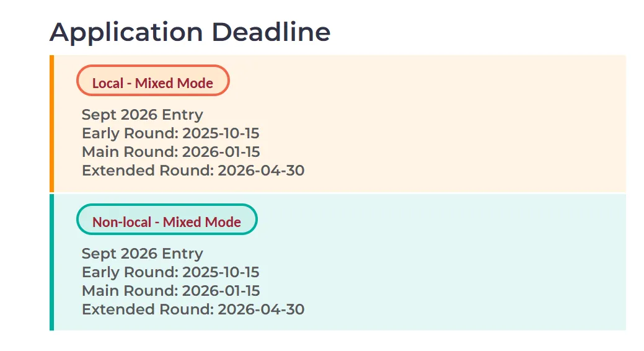Click the Early Round label under Local
The height and width of the screenshot is (351, 644).
pyautogui.click(x=130, y=133)
